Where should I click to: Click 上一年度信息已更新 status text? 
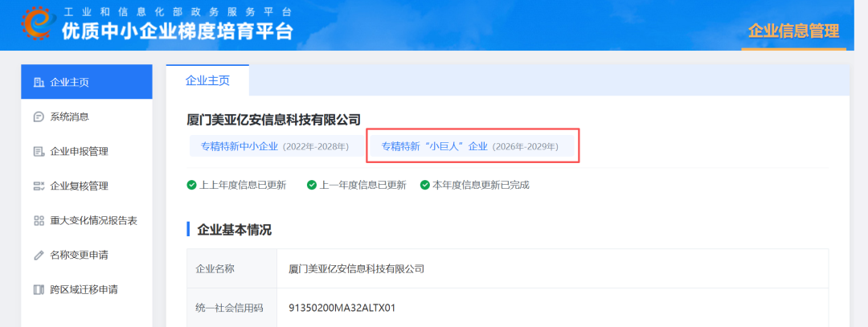point(362,186)
